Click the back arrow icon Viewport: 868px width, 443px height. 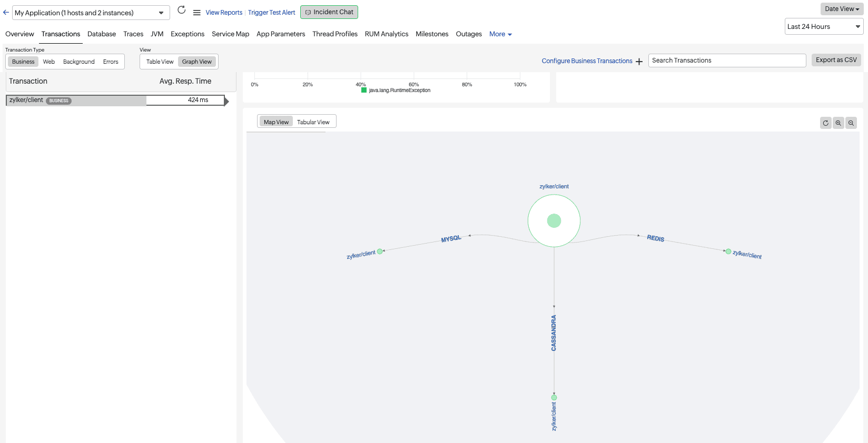click(6, 13)
